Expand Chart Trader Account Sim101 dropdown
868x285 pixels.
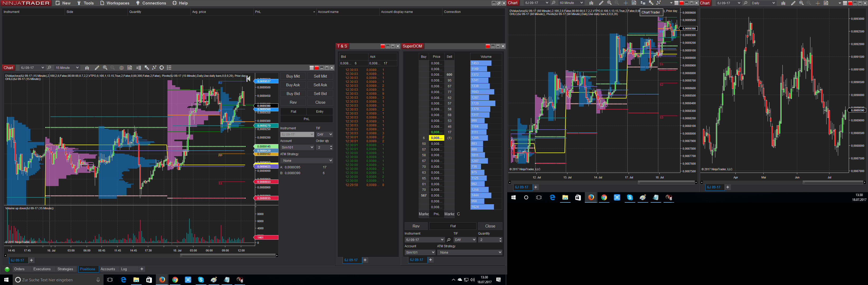coord(297,147)
